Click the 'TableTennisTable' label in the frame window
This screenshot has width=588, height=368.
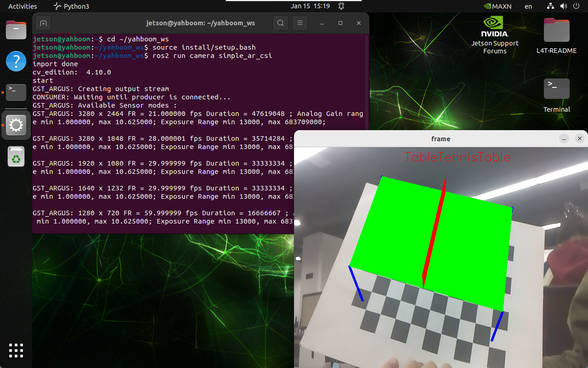pos(458,157)
